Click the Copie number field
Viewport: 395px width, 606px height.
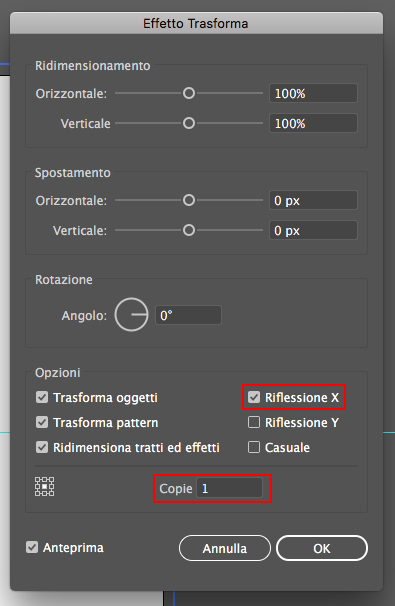(230, 488)
